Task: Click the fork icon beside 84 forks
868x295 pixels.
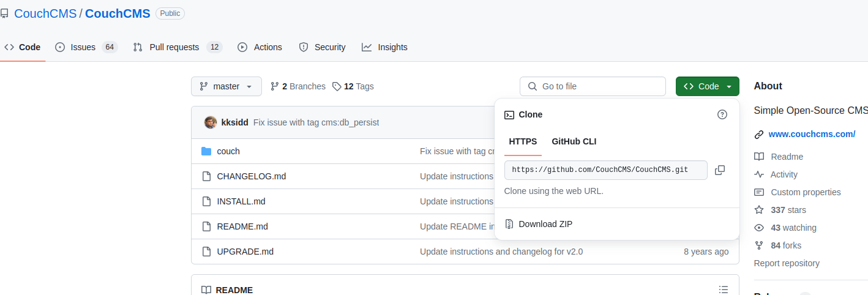Action: pos(759,245)
